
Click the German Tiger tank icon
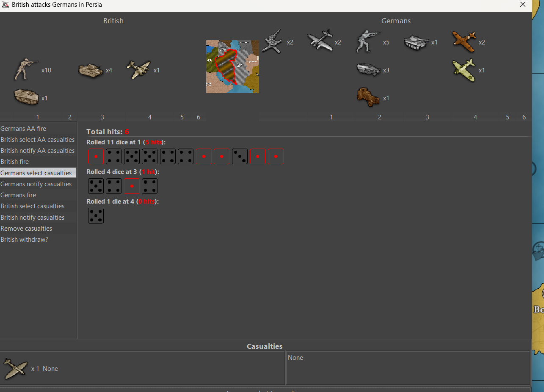417,42
